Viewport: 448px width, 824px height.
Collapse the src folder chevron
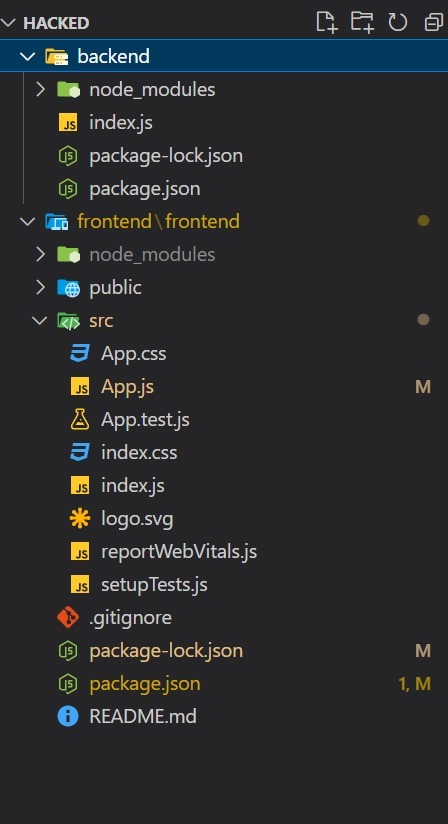(40, 321)
